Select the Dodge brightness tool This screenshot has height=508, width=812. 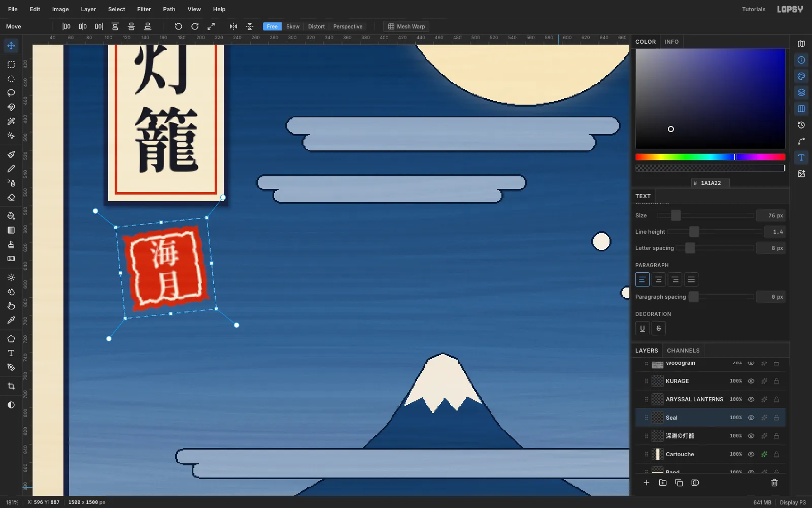[11, 277]
